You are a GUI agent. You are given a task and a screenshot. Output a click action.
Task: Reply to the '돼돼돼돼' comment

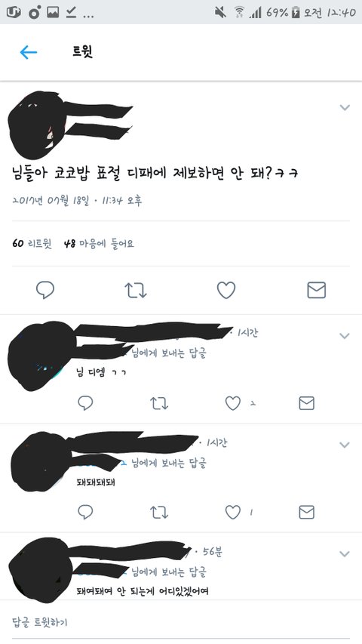click(x=85, y=512)
